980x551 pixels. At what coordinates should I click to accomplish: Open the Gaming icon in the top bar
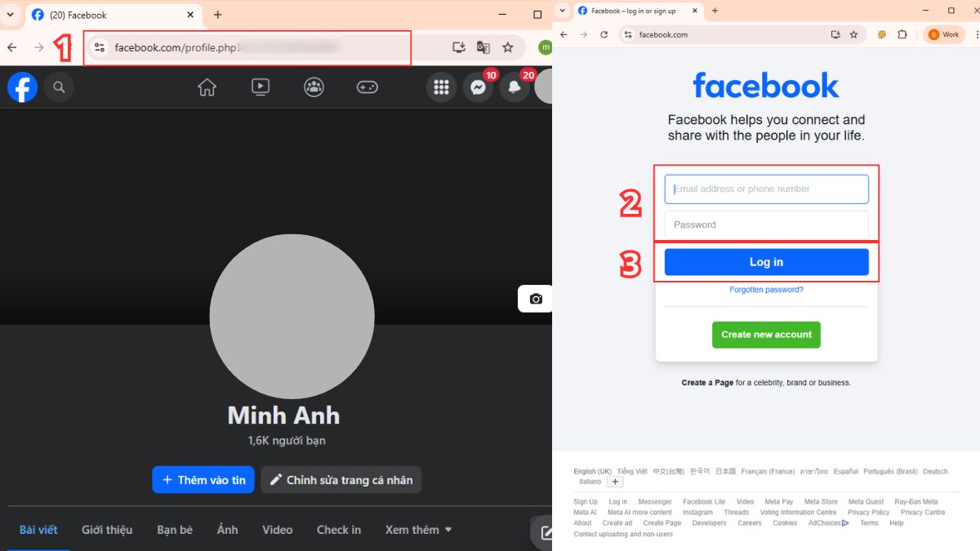point(367,87)
